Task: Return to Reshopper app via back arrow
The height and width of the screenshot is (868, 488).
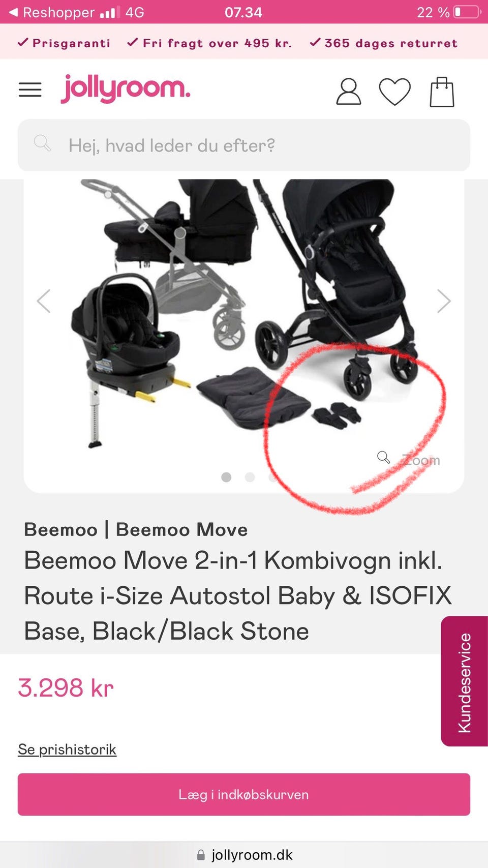Action: click(14, 12)
